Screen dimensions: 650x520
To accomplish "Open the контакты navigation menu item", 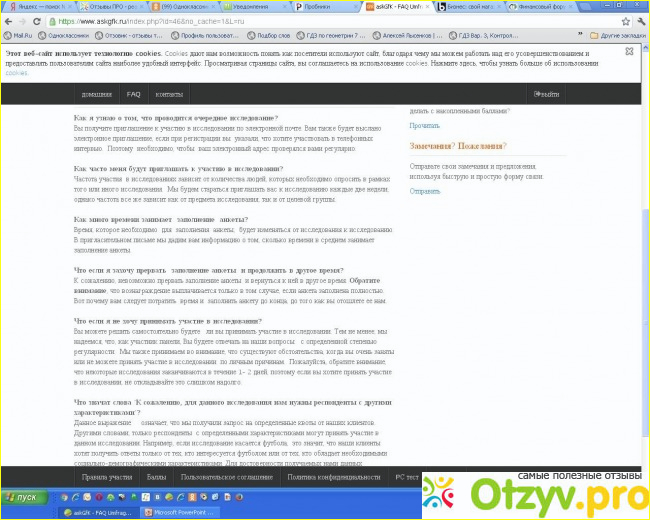I will (x=169, y=94).
